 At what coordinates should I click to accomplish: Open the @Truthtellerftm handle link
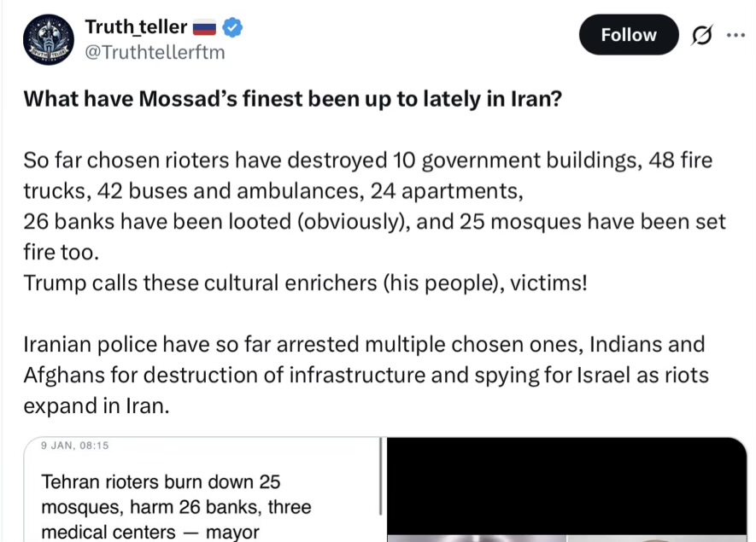[x=154, y=52]
